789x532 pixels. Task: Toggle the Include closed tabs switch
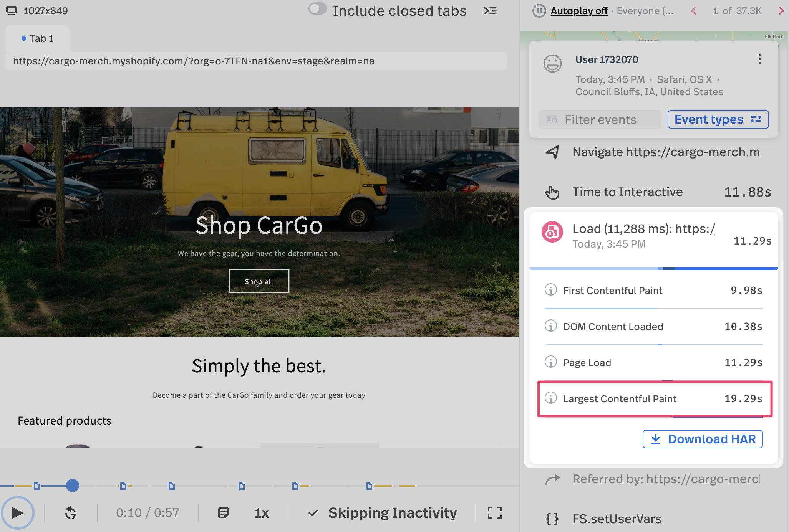point(318,9)
